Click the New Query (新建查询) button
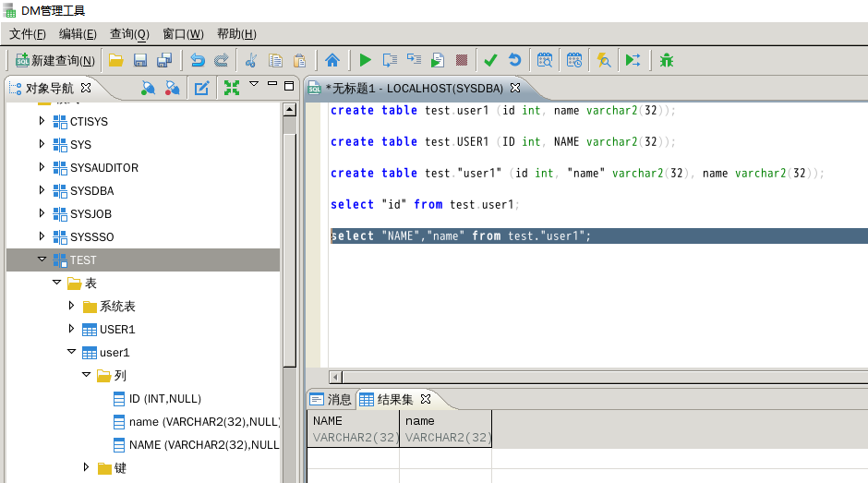Screen dimensions: 868x483 tap(54, 60)
